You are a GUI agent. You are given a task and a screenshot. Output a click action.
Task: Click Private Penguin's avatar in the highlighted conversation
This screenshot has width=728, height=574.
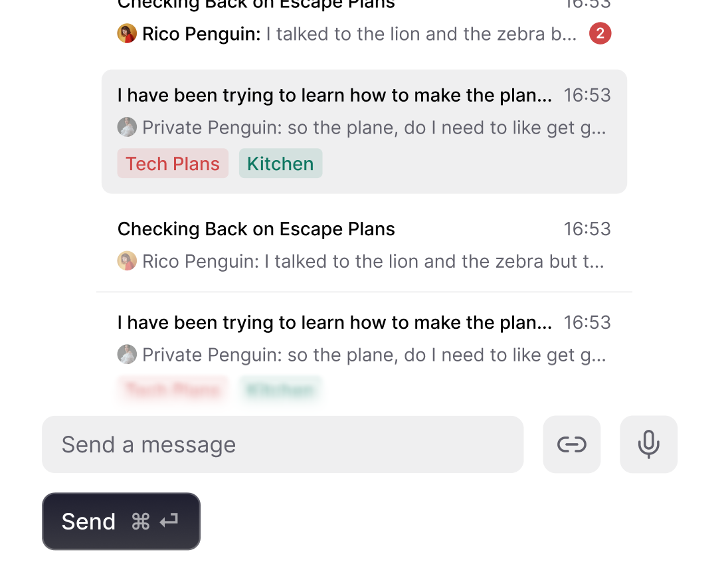pyautogui.click(x=127, y=127)
